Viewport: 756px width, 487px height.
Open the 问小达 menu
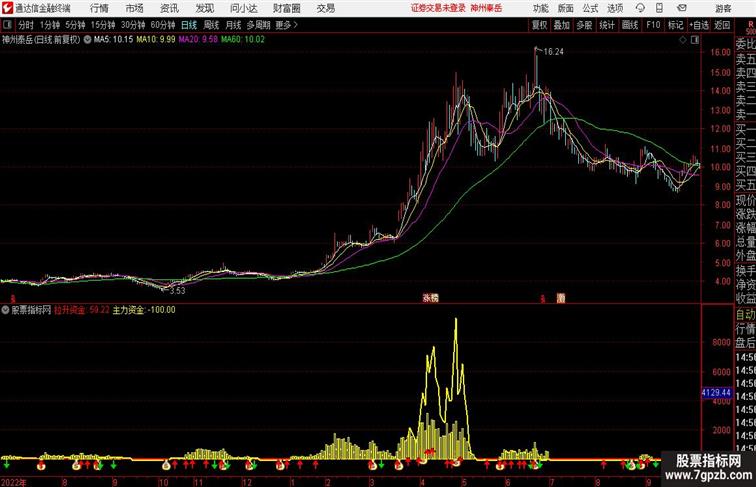coord(243,8)
